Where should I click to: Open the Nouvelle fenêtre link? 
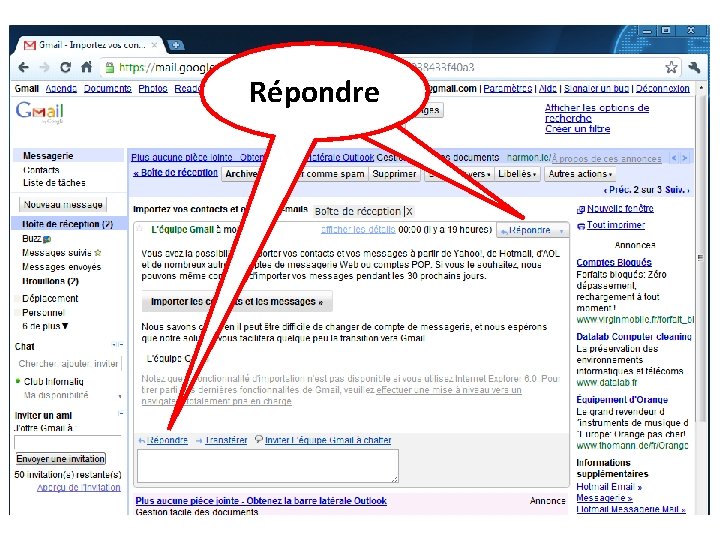point(620,208)
